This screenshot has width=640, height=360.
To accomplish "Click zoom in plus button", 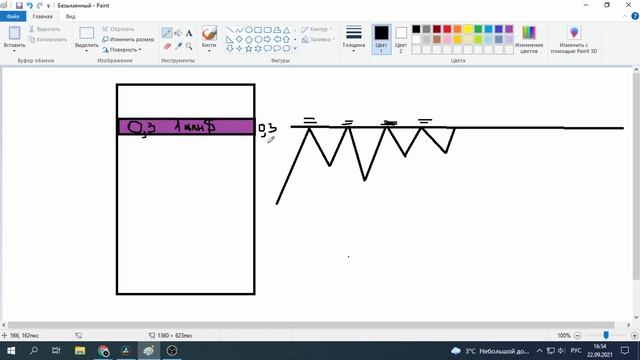I will (x=634, y=336).
